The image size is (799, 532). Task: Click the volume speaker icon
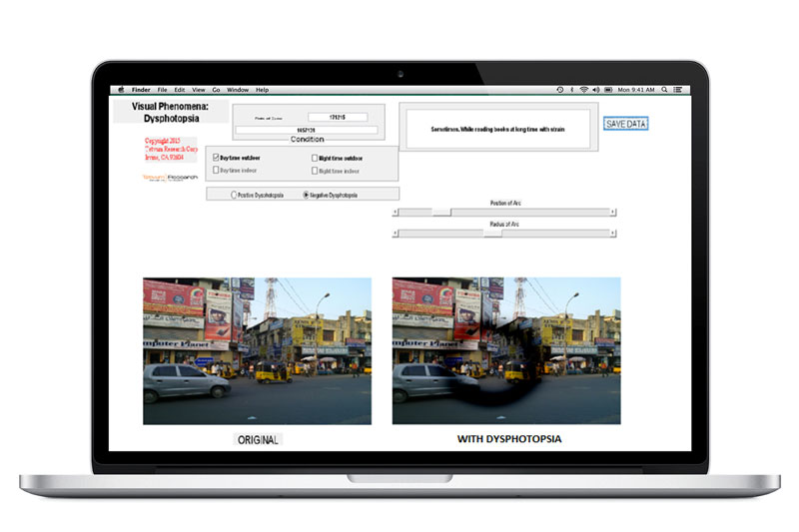(x=596, y=90)
